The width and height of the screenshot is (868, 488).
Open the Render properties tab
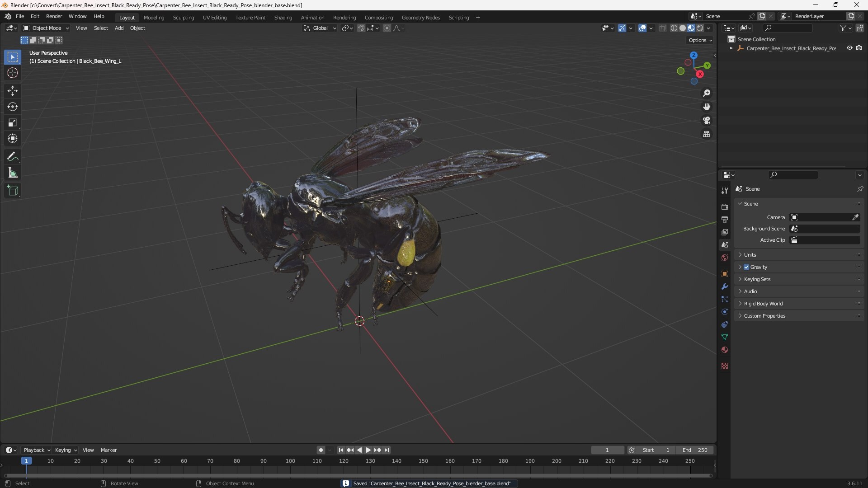click(725, 206)
